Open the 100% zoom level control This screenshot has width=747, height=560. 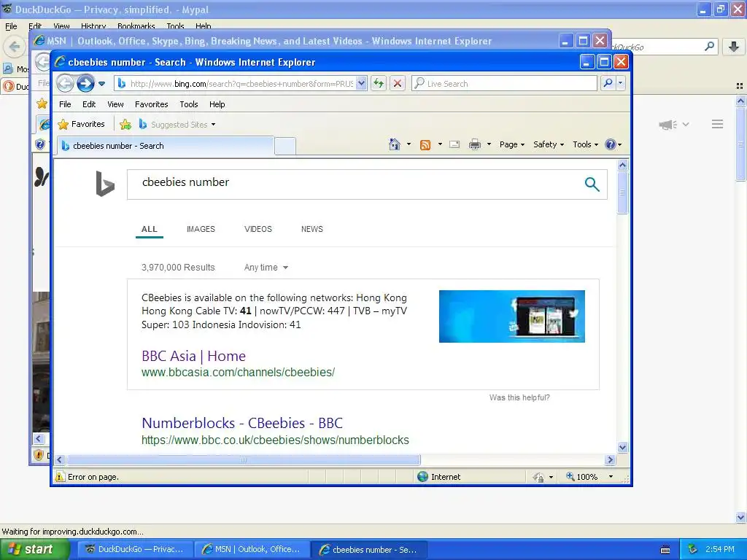tap(589, 477)
